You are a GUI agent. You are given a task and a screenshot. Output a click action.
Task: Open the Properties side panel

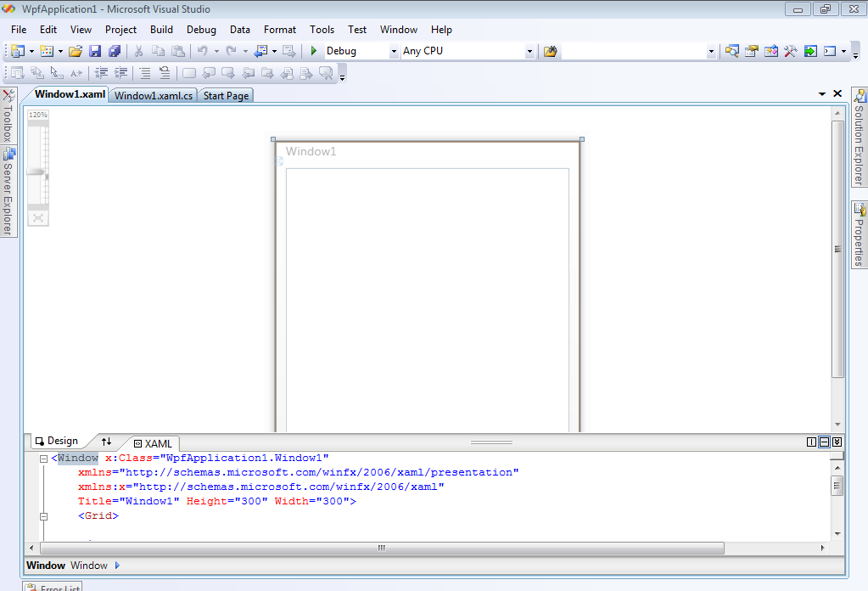tap(860, 235)
